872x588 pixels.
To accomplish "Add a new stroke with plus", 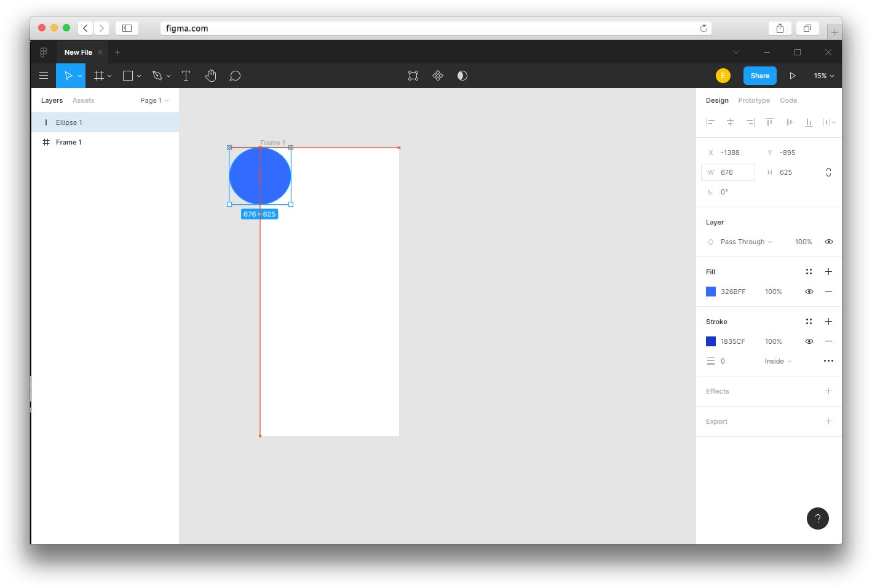I will (x=828, y=322).
